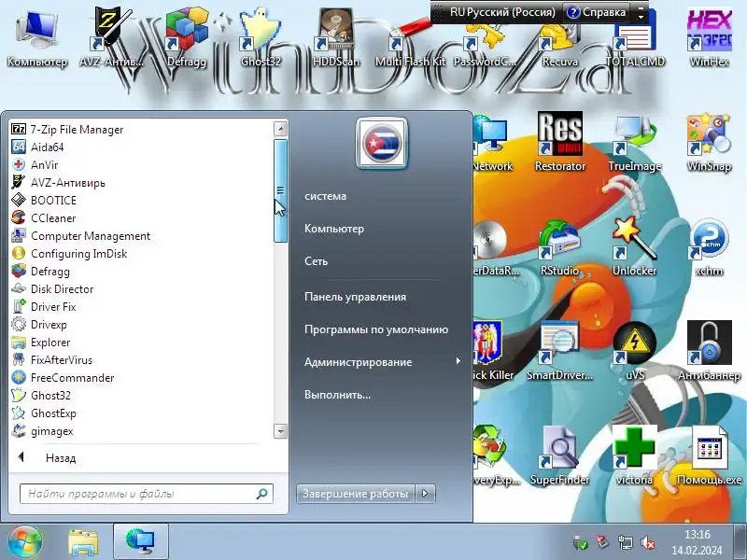Select система in the Start menu
Viewport: 747px width, 560px height.
(325, 196)
